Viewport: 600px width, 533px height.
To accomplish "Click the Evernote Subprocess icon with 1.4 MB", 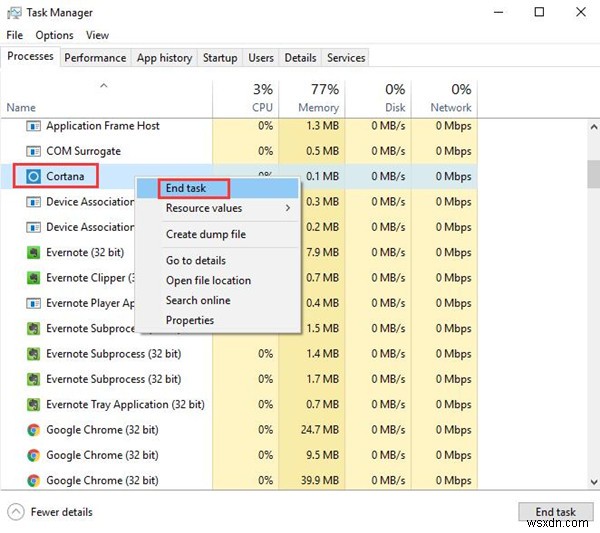I will coord(33,354).
